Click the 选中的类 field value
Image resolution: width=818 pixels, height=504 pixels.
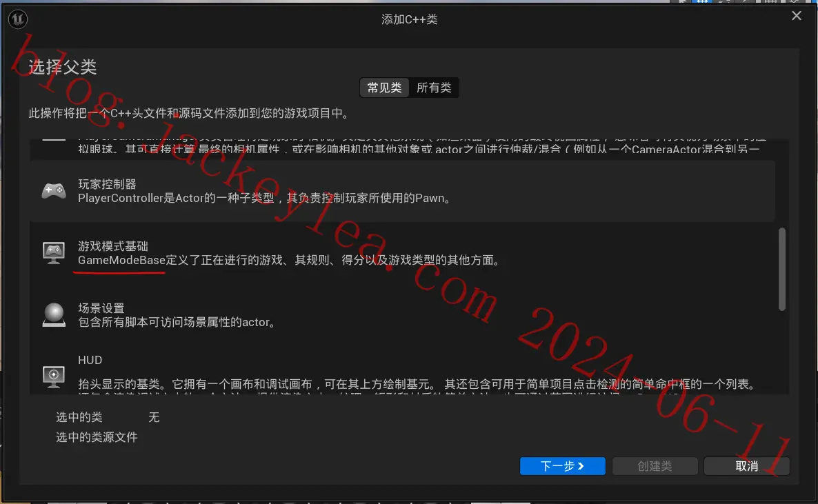pos(154,417)
